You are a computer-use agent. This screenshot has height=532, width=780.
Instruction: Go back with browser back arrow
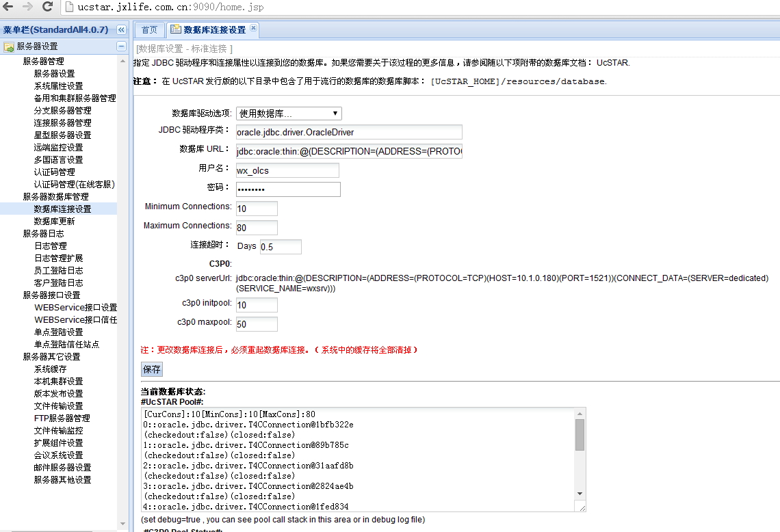coord(8,6)
